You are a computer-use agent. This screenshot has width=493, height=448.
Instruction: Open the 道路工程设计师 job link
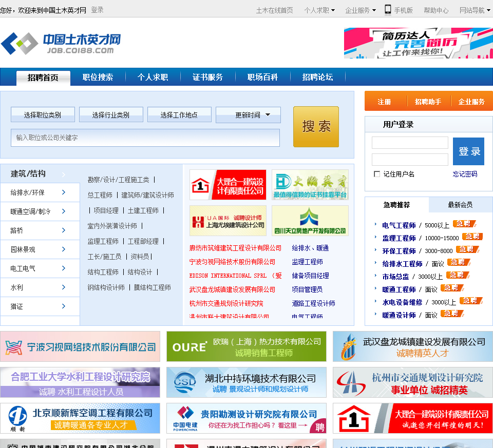313,303
